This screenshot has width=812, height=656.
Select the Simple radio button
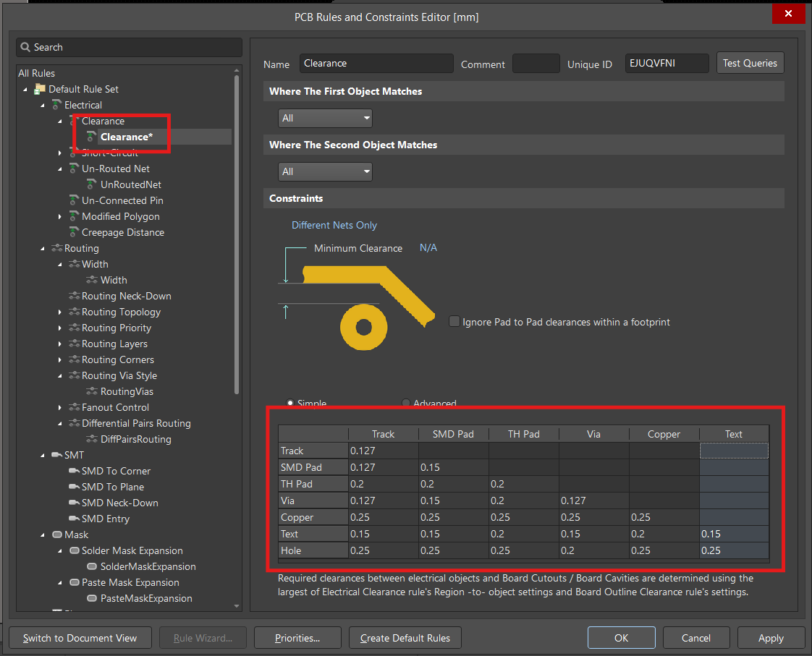(290, 403)
